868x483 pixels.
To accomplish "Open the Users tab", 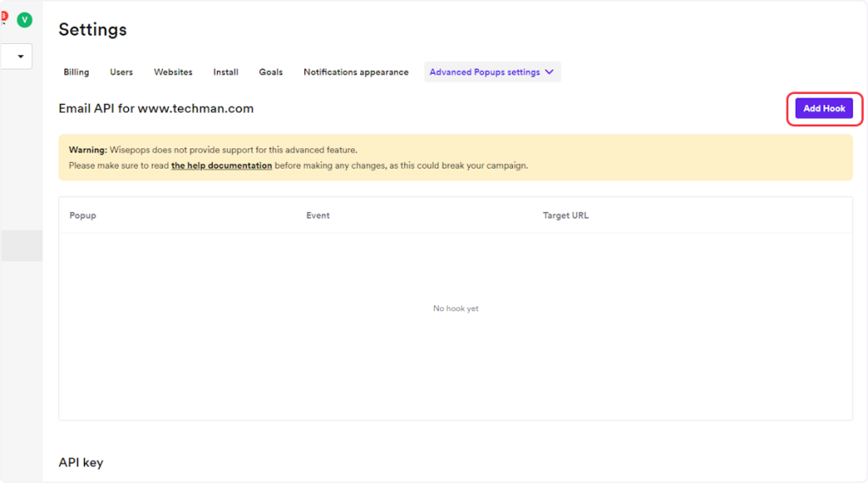I will pos(121,72).
